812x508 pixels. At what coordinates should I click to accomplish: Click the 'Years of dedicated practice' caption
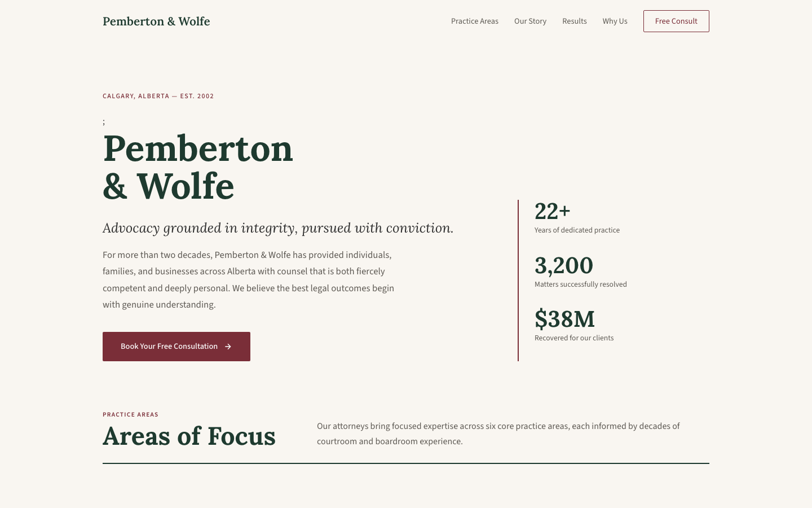tap(577, 230)
